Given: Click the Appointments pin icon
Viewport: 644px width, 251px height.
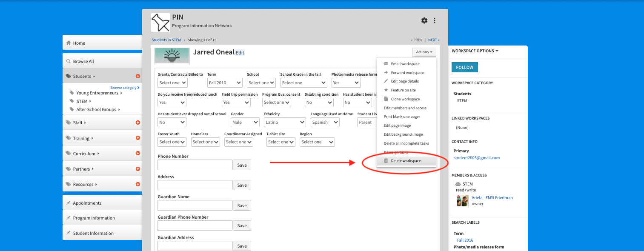Looking at the screenshot, I should 68,203.
